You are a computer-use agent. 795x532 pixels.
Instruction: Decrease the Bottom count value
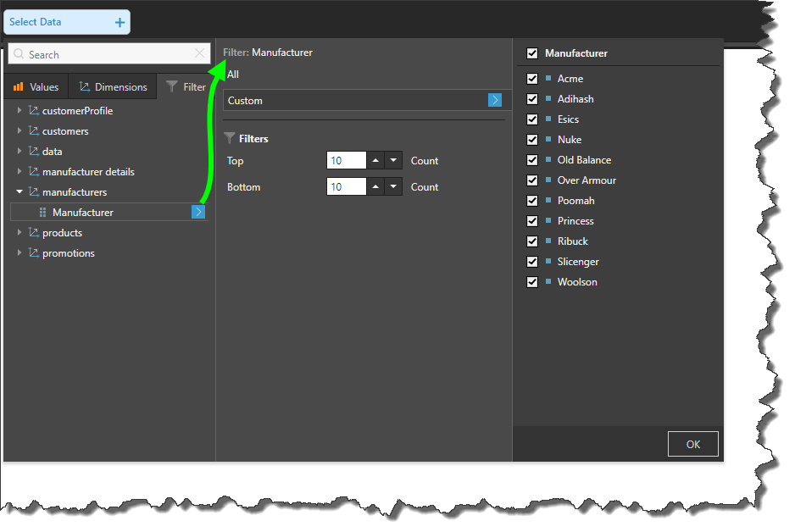393,186
